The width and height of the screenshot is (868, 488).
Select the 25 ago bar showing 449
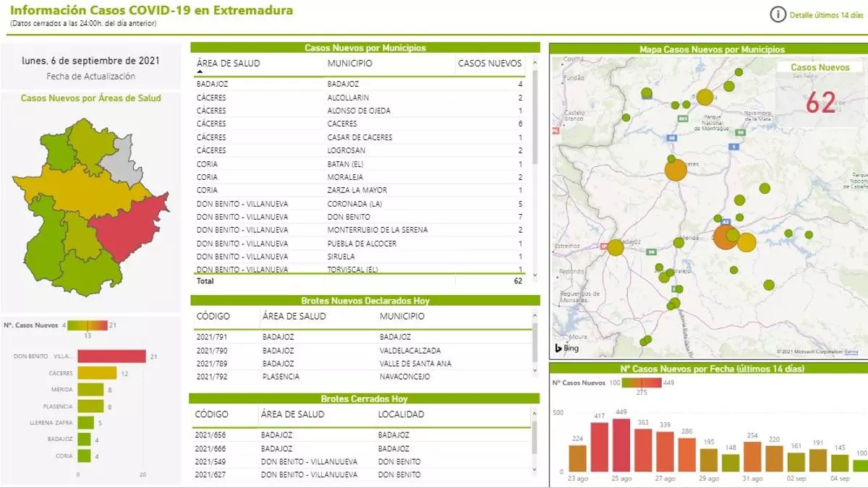(x=621, y=445)
